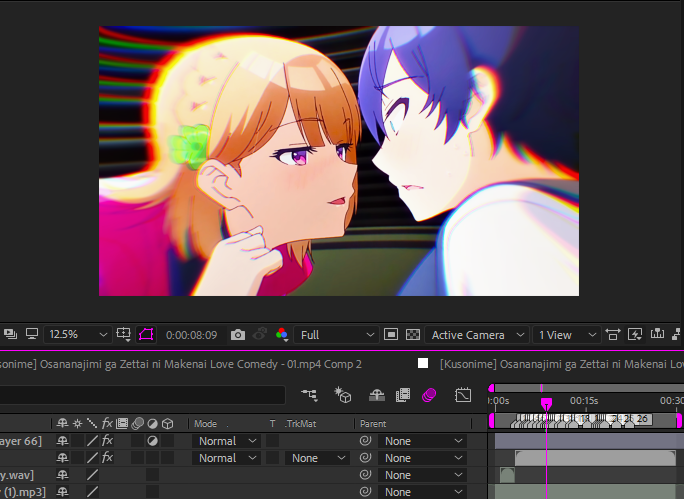Take a snapshot with the camera icon
The width and height of the screenshot is (684, 499).
[238, 335]
